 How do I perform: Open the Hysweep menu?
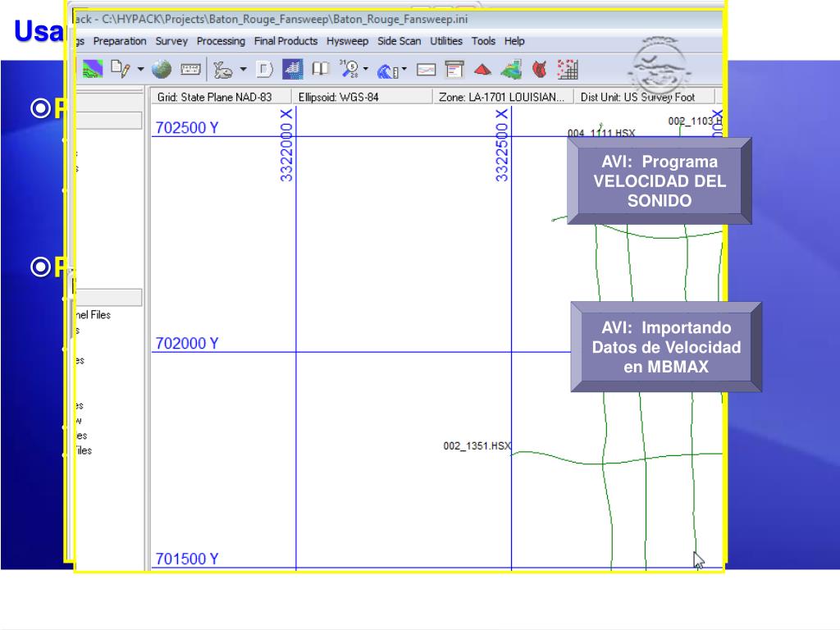tap(347, 41)
